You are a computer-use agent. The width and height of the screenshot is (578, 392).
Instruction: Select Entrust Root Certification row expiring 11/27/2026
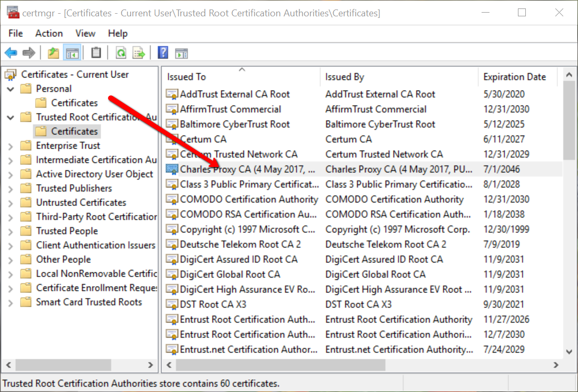pyautogui.click(x=363, y=319)
